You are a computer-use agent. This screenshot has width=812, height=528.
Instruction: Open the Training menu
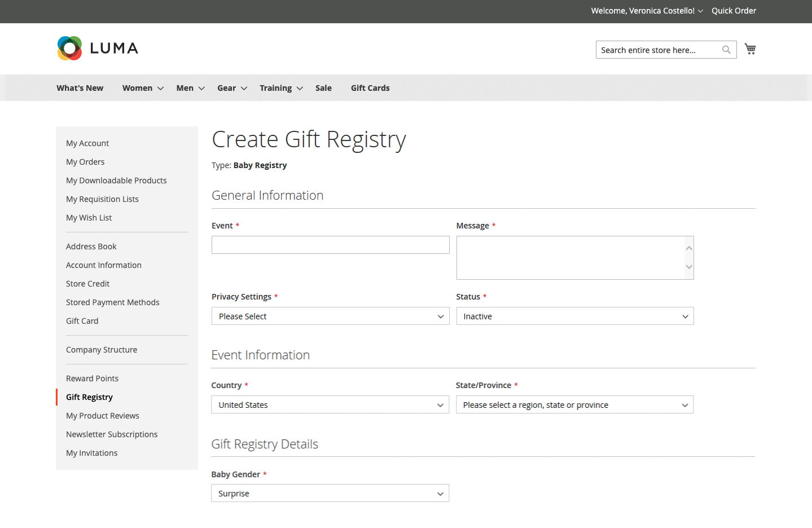pyautogui.click(x=281, y=88)
